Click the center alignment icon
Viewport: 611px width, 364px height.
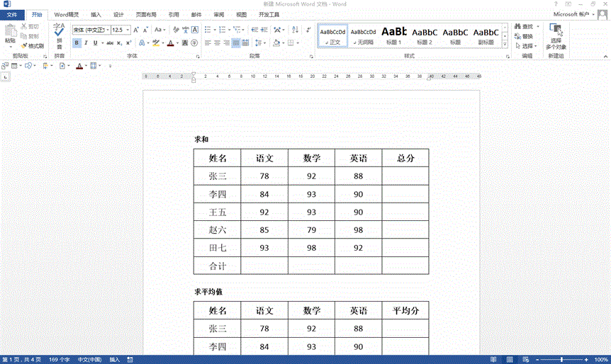coord(218,43)
